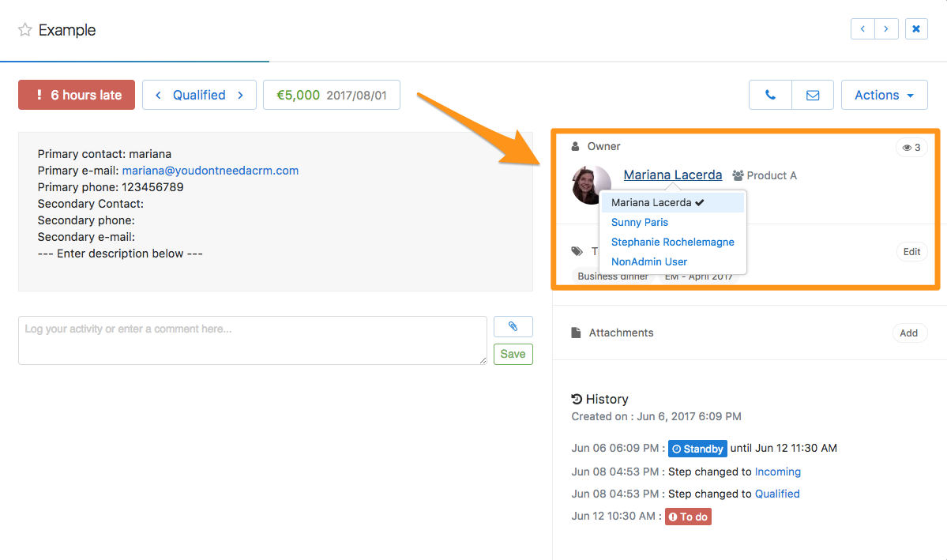The width and height of the screenshot is (947, 560).
Task: Move step back using Qualified left arrow
Action: pyautogui.click(x=158, y=95)
